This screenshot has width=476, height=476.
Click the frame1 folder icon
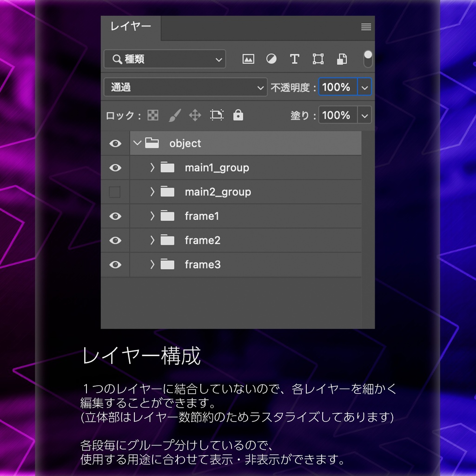pos(167,216)
